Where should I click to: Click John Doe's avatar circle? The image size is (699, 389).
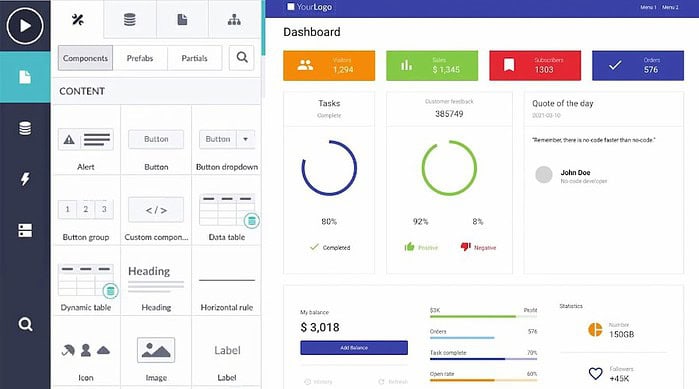(x=544, y=175)
